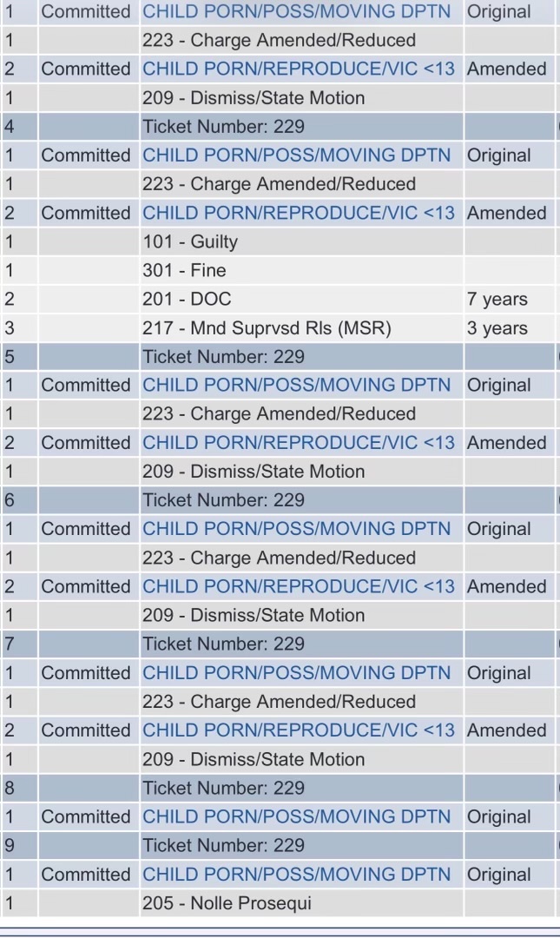Open the amended charge link above "101 - Guilty"
560x938 pixels.
coord(298,213)
